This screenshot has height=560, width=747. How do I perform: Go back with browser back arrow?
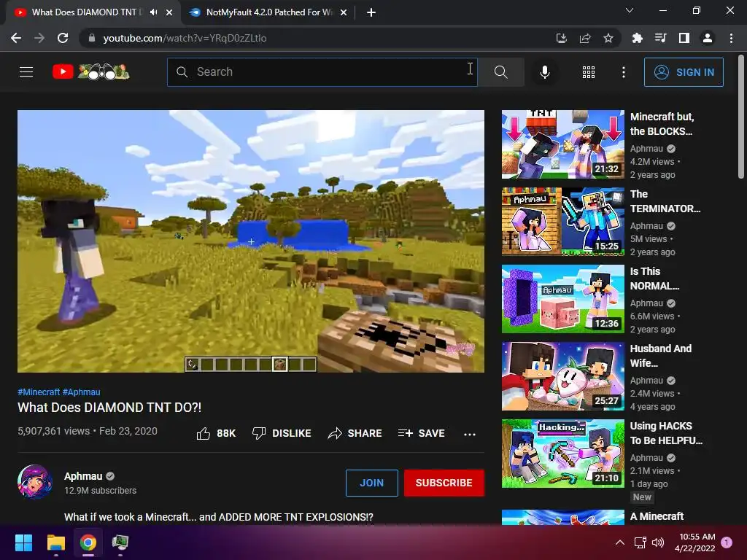(x=16, y=38)
